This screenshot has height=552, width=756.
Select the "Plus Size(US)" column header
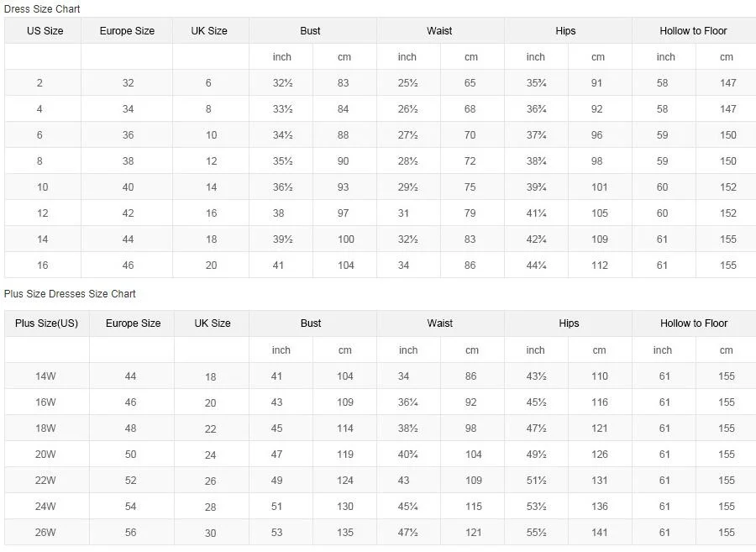46,323
